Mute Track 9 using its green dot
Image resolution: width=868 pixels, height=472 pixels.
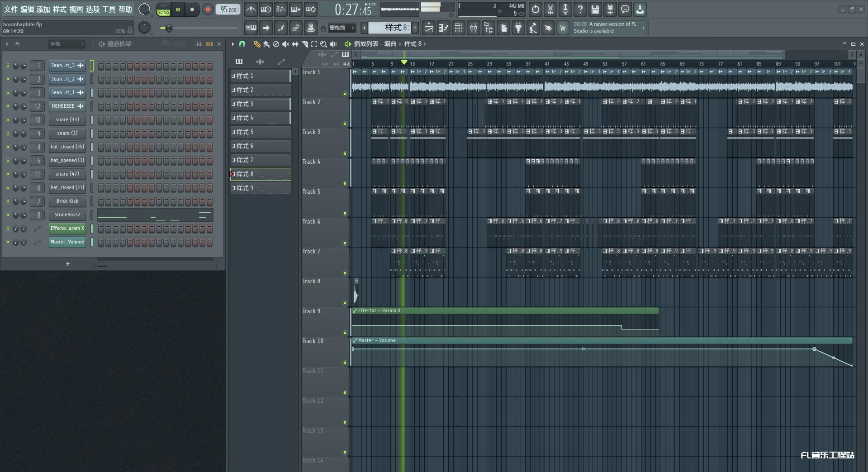(x=345, y=333)
